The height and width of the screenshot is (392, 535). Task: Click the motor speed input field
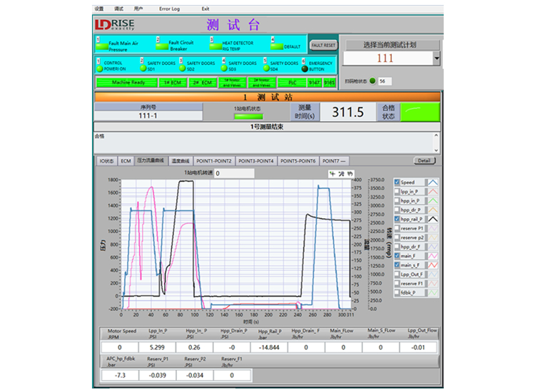point(234,173)
